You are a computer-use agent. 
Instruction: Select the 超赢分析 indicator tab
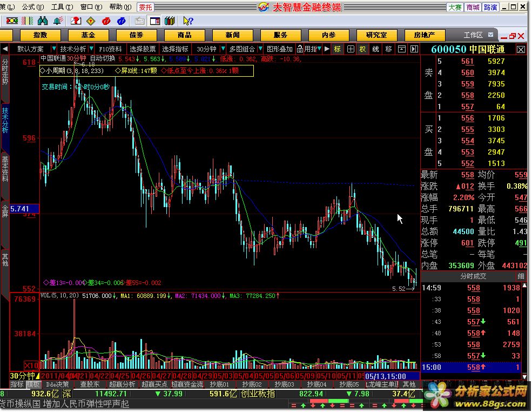pos(122,384)
